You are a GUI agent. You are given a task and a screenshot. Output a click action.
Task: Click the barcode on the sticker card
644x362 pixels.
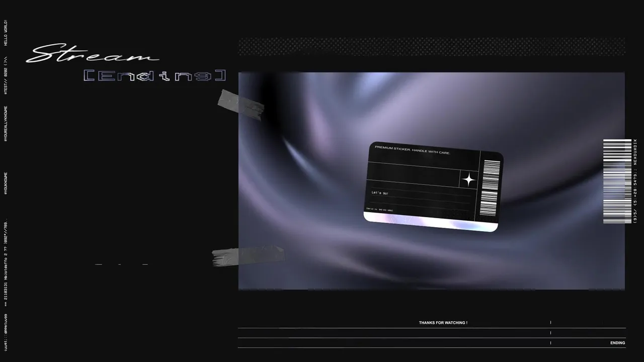pos(491,188)
